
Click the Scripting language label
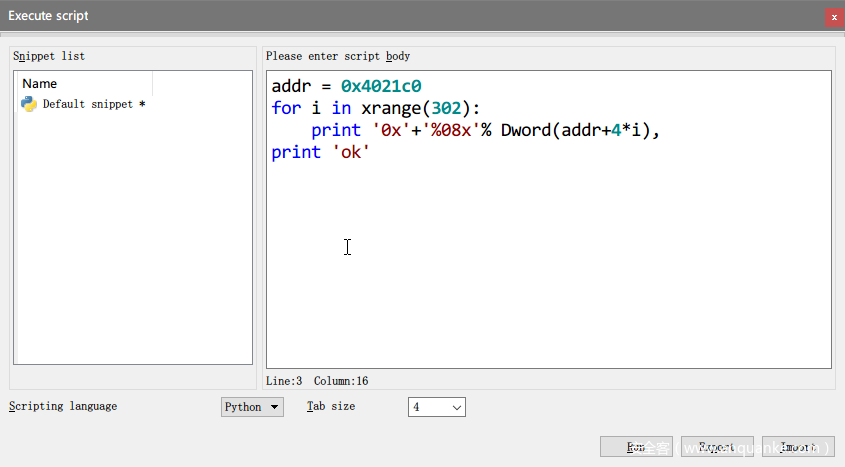pos(63,406)
